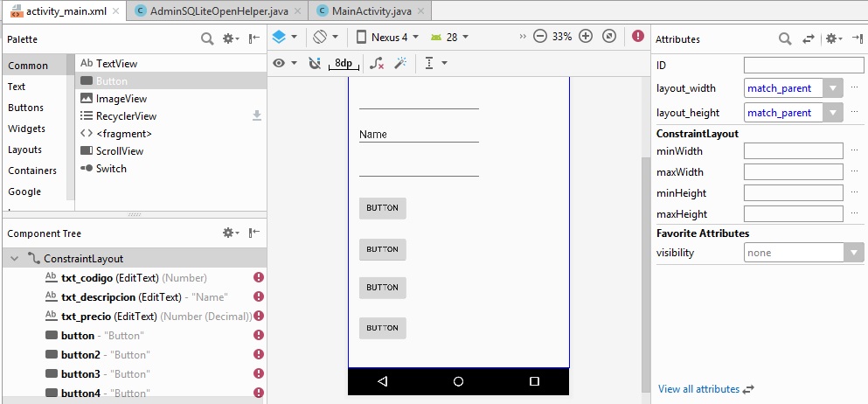Screen dimensions: 868x404
Task: Open the layout_width dropdown
Action: (833, 88)
